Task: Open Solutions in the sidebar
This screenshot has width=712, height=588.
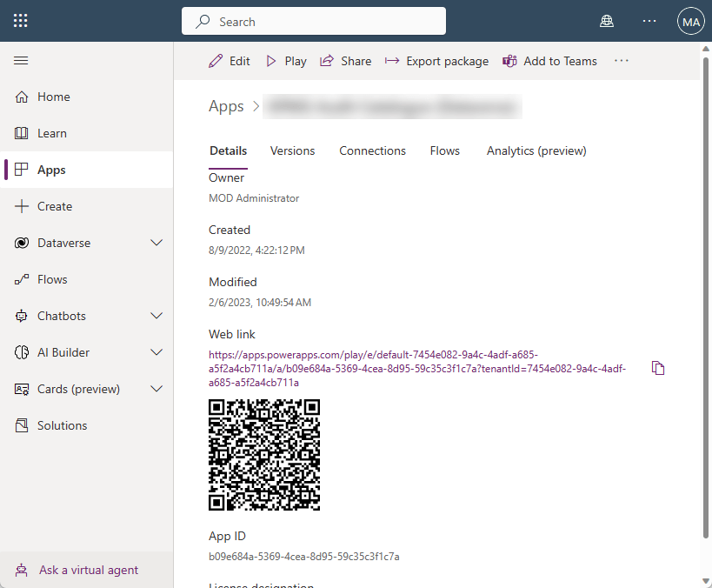Action: click(86, 425)
